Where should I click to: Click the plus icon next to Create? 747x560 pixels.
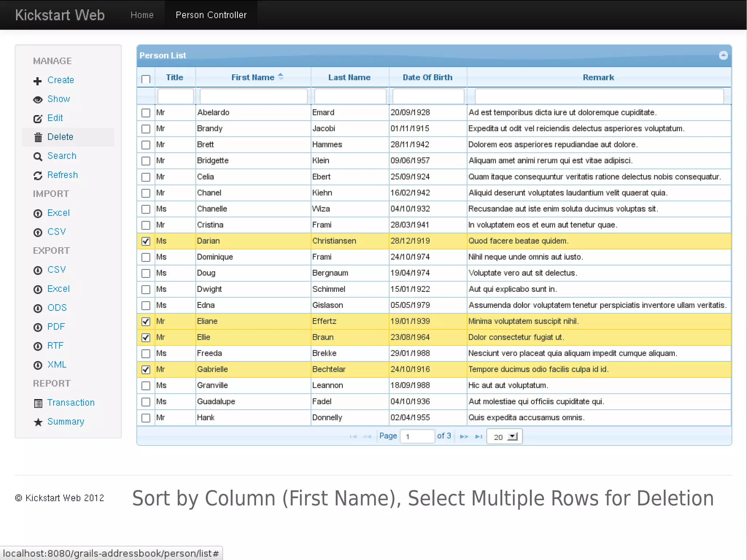click(38, 81)
